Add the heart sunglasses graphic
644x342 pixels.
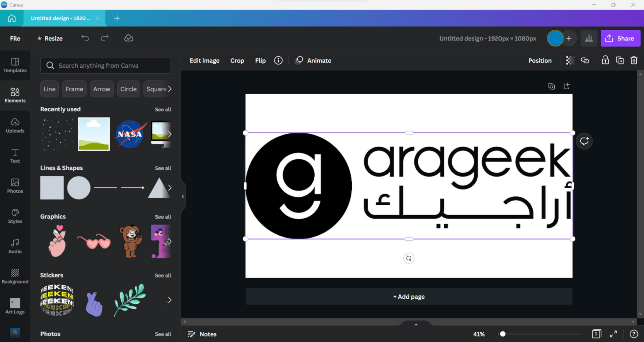(94, 242)
